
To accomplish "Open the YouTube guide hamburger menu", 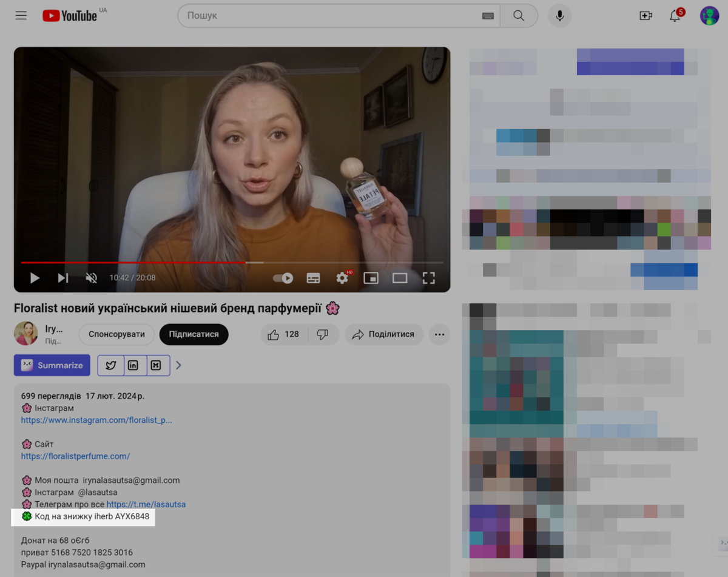I will [21, 16].
